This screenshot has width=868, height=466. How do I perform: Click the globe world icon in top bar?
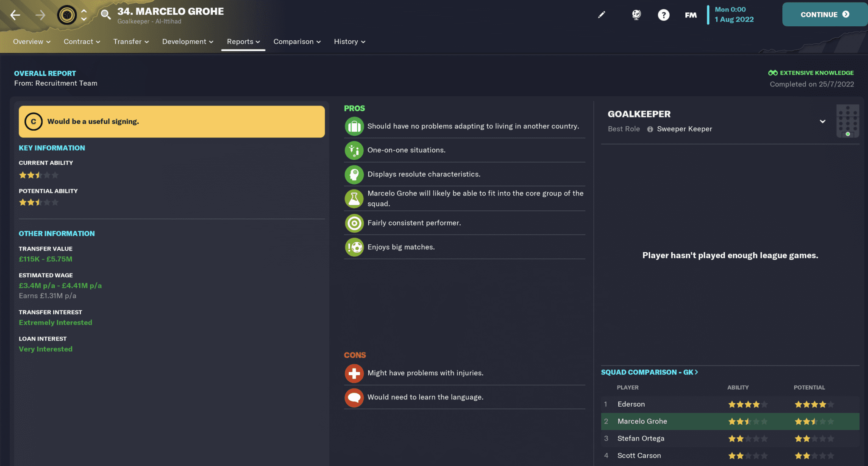636,14
